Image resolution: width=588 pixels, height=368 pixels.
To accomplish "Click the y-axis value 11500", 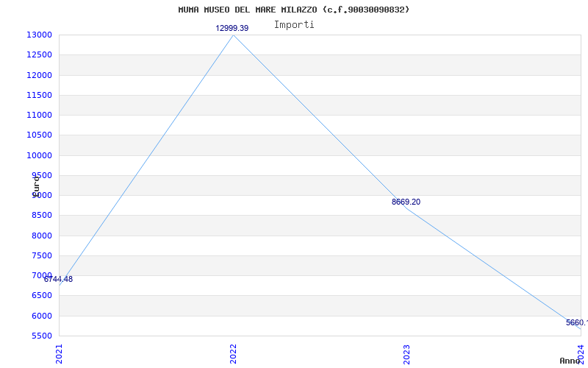I will tap(39, 95).
